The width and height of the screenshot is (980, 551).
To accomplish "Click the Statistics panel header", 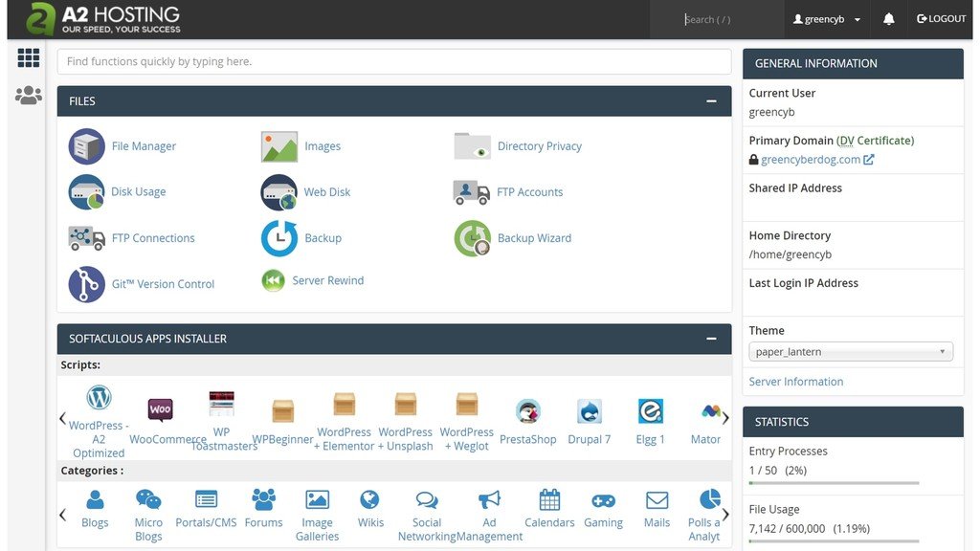I will point(853,422).
